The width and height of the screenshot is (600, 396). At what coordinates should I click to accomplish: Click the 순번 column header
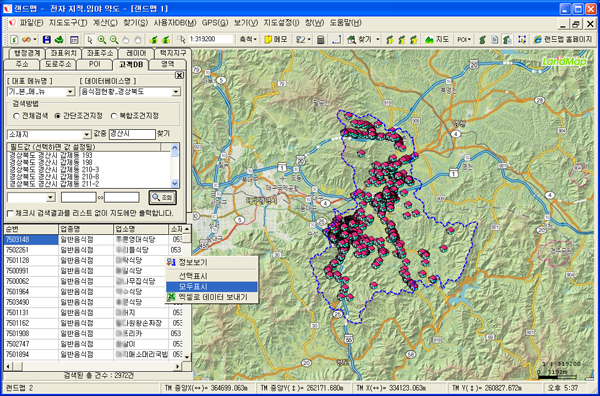coord(31,229)
